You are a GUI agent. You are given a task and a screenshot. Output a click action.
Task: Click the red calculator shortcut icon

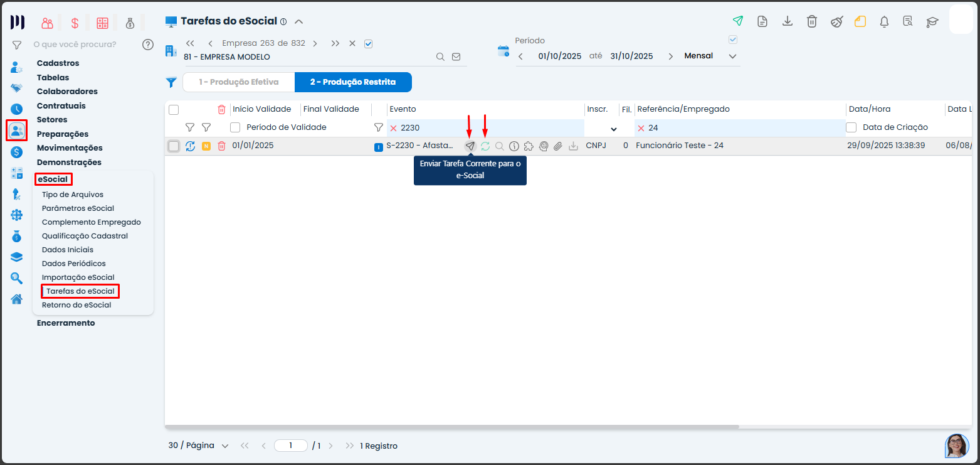(x=103, y=23)
